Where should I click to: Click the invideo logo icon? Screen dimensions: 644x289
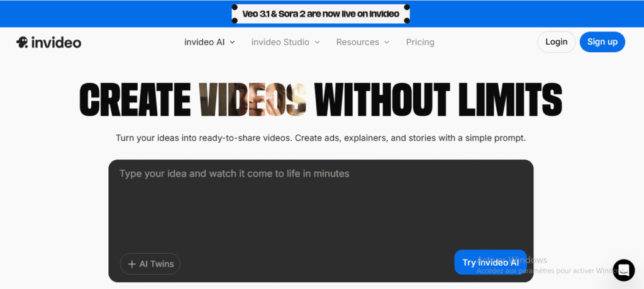[x=22, y=42]
